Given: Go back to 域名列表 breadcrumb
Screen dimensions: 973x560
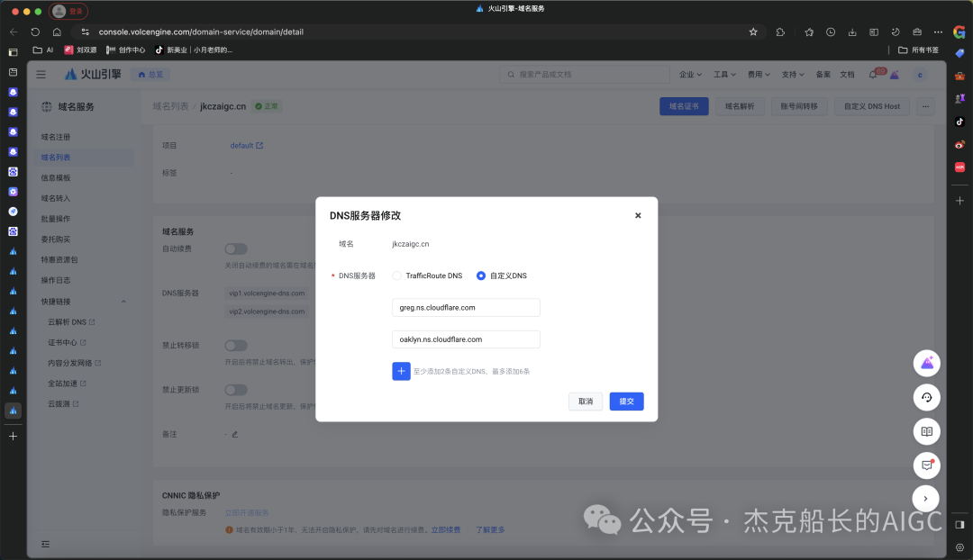Looking at the screenshot, I should pyautogui.click(x=170, y=106).
